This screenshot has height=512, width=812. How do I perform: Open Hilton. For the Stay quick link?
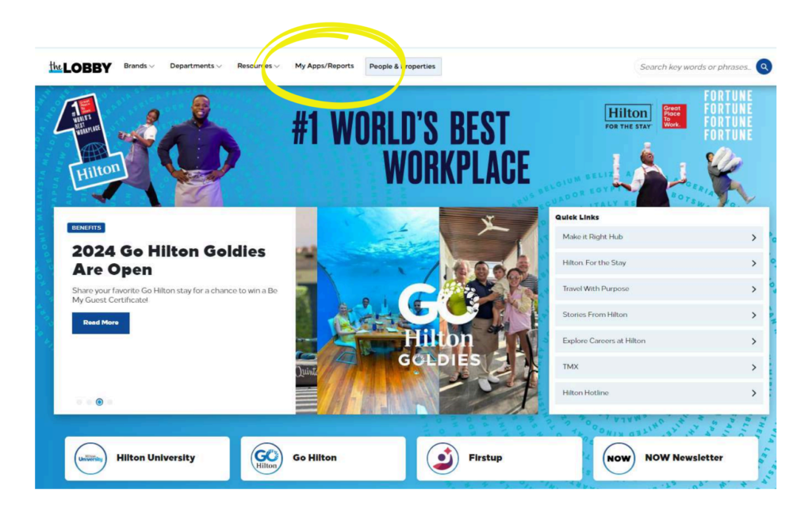(x=659, y=263)
